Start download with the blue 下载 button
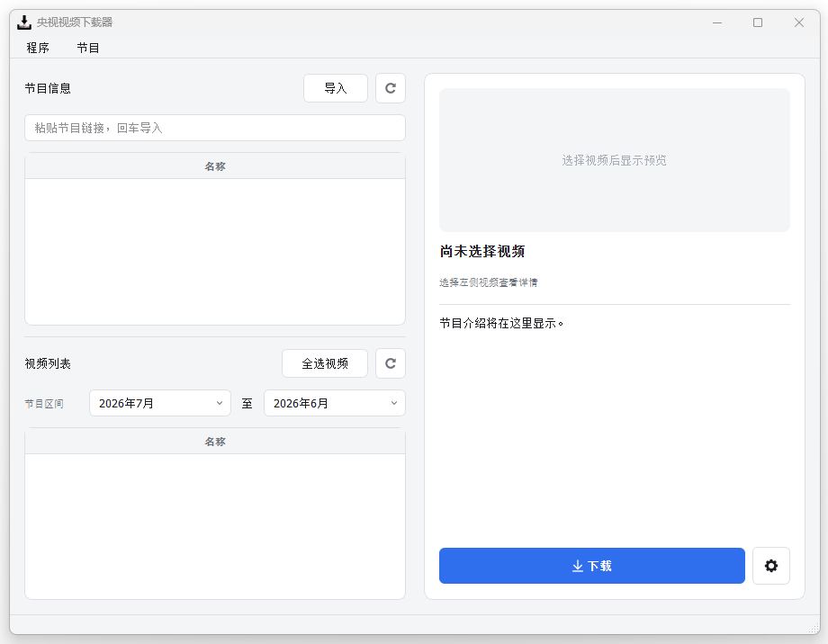This screenshot has width=828, height=644. [x=592, y=566]
